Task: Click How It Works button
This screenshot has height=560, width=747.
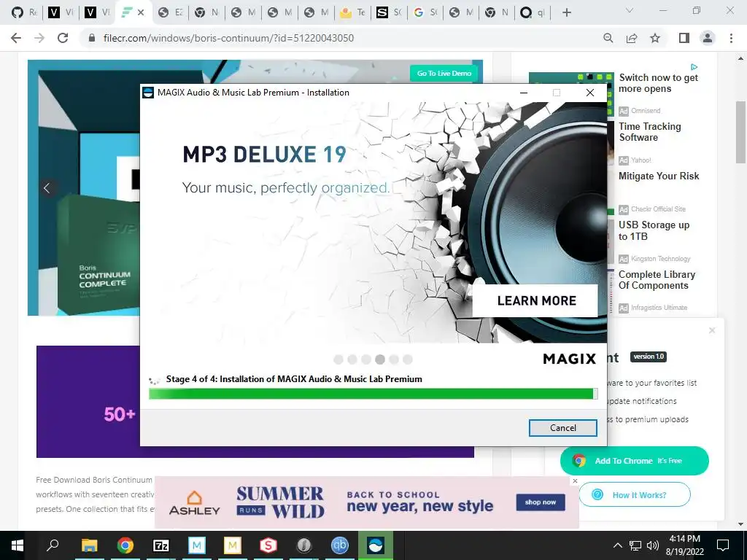Action: pos(634,495)
